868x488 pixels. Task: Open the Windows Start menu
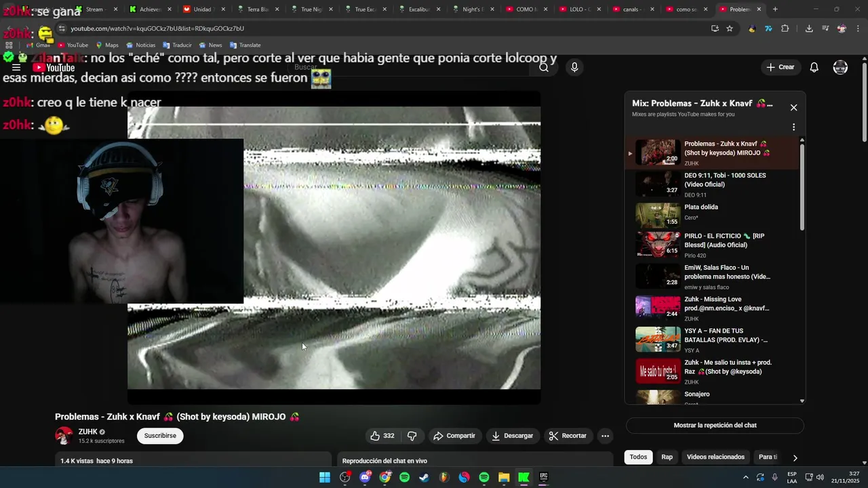325,477
